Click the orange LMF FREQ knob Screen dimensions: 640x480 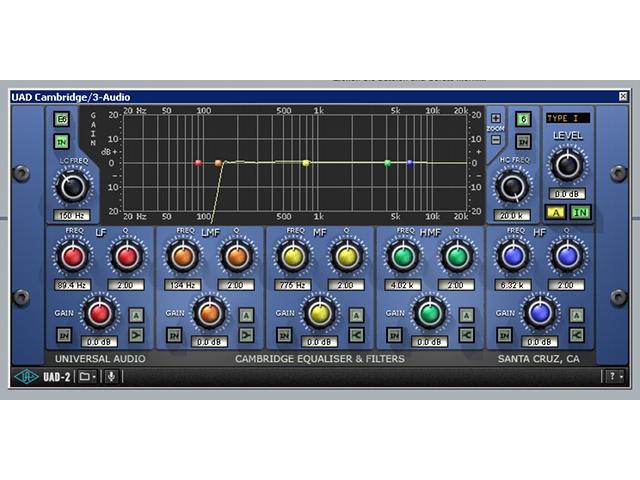coord(183,257)
